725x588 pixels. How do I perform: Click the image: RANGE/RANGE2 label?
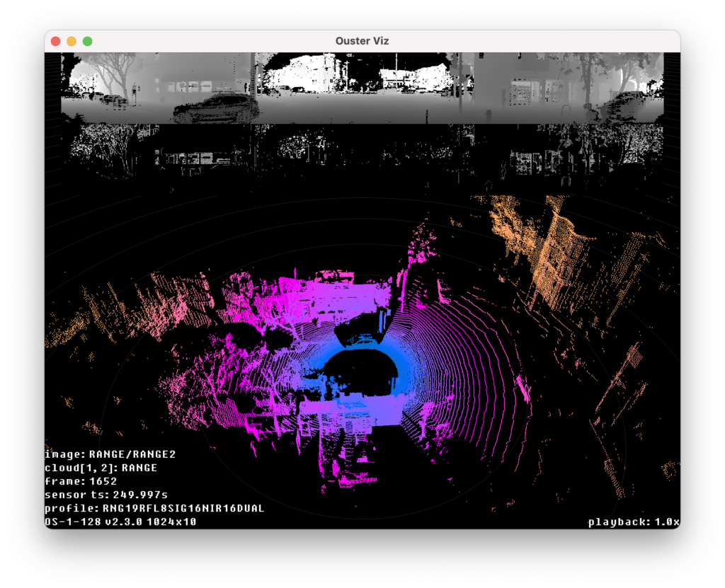pos(110,454)
